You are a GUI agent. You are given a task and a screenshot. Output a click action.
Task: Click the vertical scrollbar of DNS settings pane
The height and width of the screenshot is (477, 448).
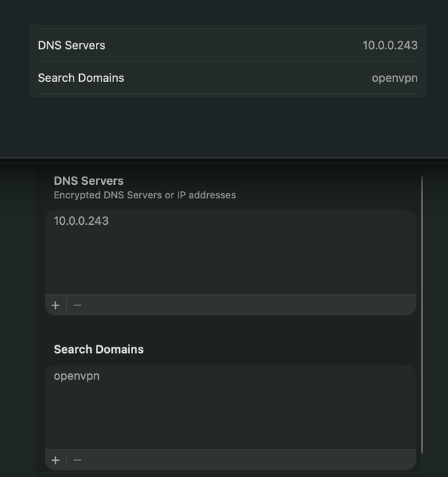(x=422, y=315)
